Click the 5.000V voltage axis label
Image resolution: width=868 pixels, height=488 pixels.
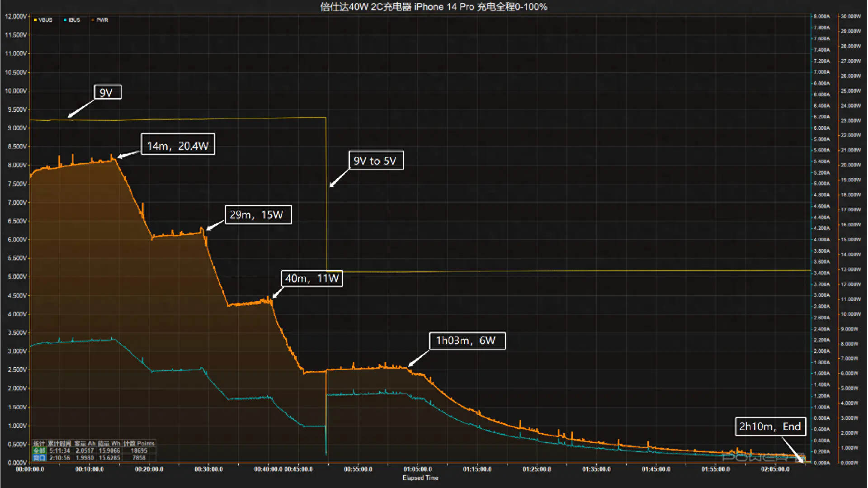(x=17, y=276)
